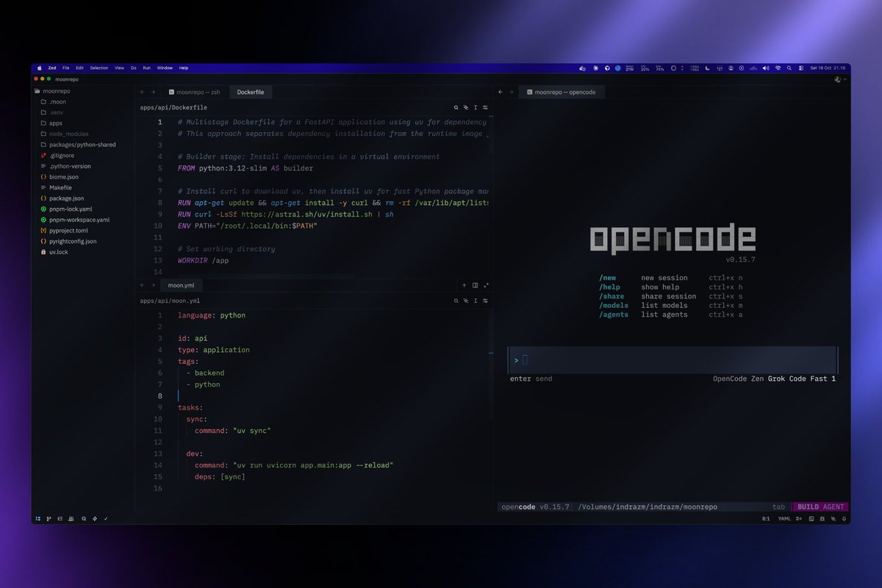
Task: Open diagnostics checkmark icon in status bar
Action: click(106, 519)
